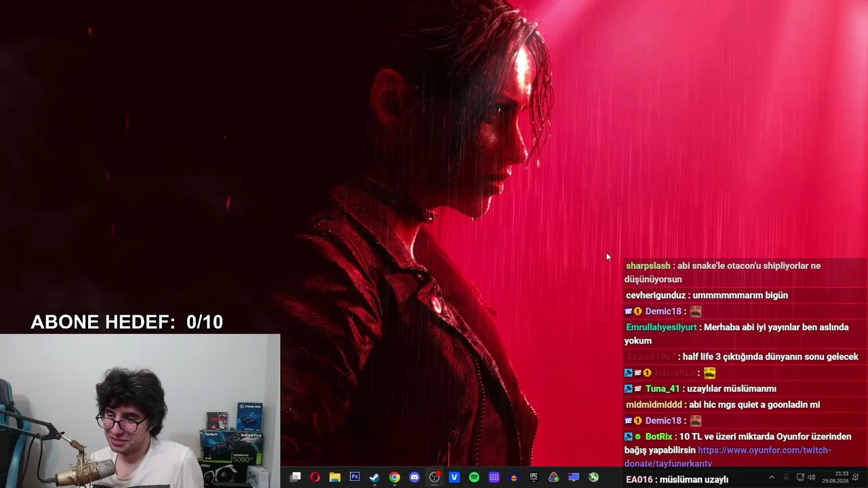Viewport: 868px width, 488px height.
Task: Click the midmidmiddd username in chat
Action: click(x=654, y=405)
